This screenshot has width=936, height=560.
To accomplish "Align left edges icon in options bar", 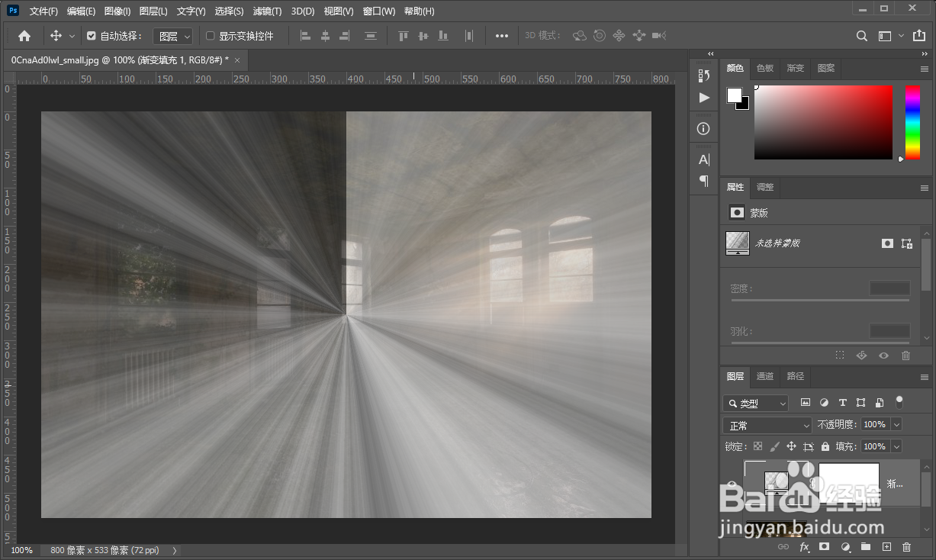I will coord(305,36).
